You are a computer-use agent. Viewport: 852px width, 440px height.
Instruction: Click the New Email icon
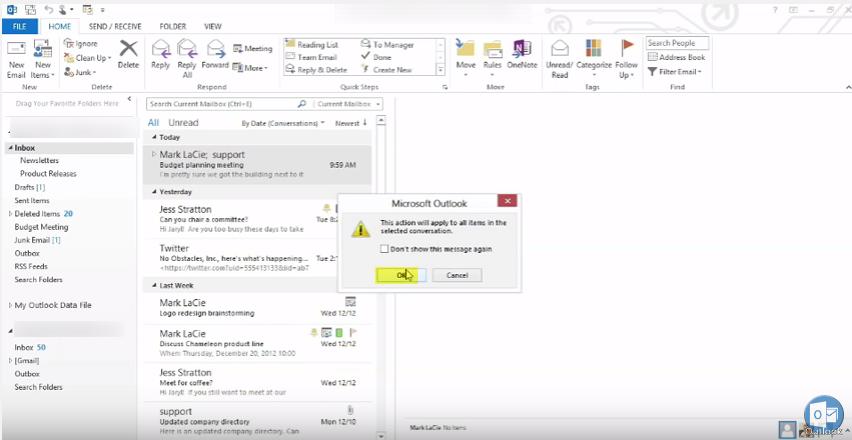pos(16,59)
